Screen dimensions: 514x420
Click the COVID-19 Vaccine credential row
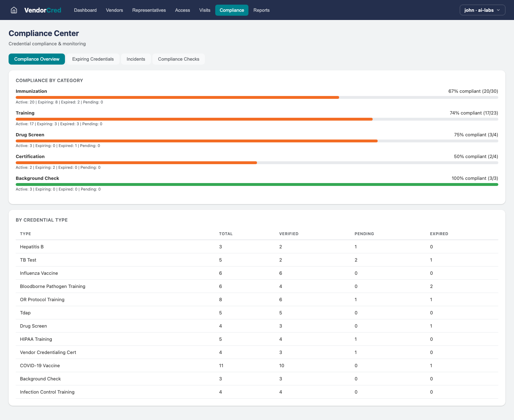click(143, 365)
